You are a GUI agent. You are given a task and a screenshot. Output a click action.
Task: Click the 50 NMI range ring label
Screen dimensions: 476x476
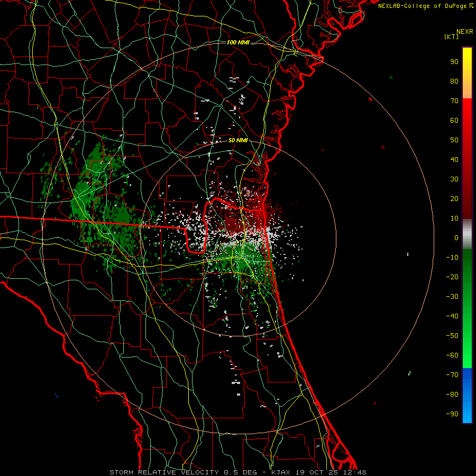tap(238, 140)
